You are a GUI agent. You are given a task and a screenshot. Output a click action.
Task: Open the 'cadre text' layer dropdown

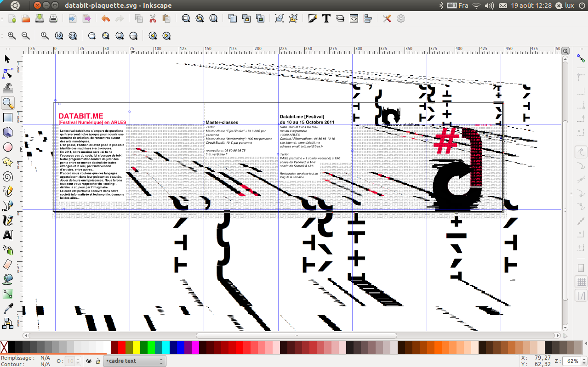pyautogui.click(x=134, y=361)
